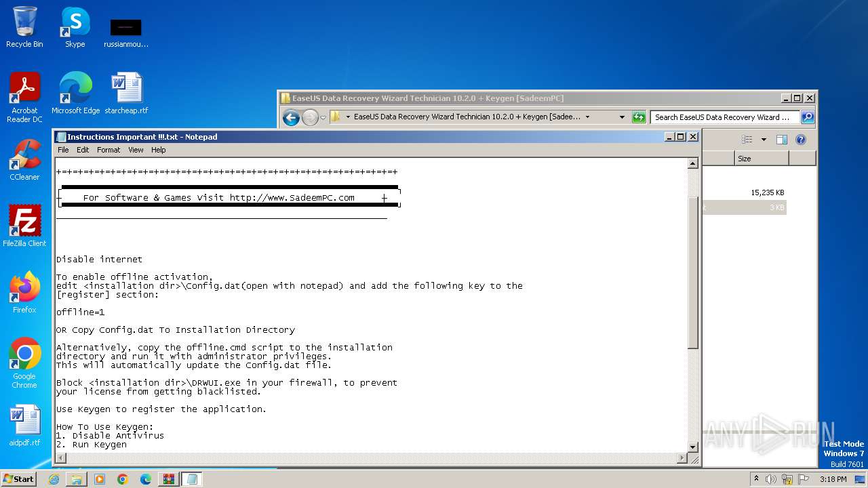868x488 pixels.
Task: Click the 'Disable internet' line in Notepad
Action: pyautogui.click(x=99, y=260)
